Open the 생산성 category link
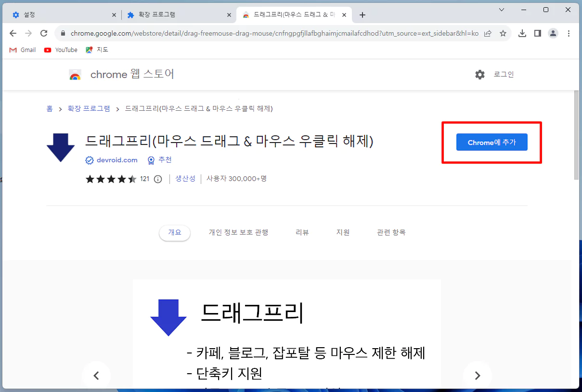 tap(185, 179)
